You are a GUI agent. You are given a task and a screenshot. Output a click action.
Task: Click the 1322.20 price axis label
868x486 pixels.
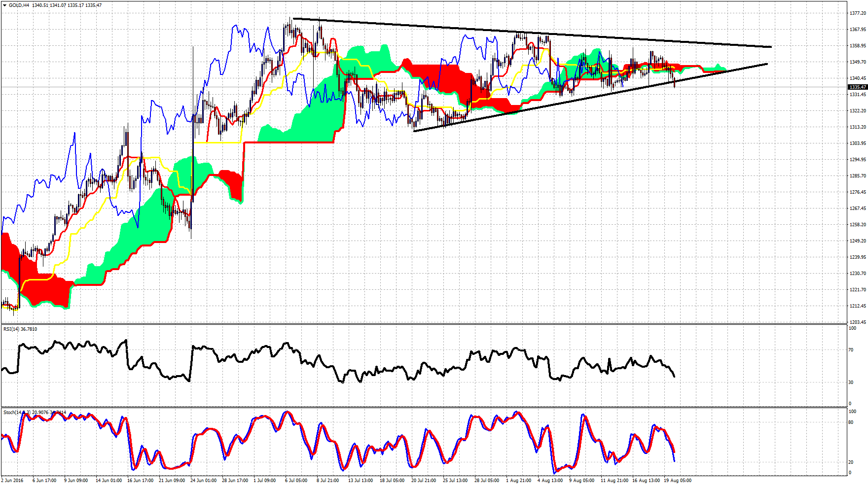tap(858, 111)
